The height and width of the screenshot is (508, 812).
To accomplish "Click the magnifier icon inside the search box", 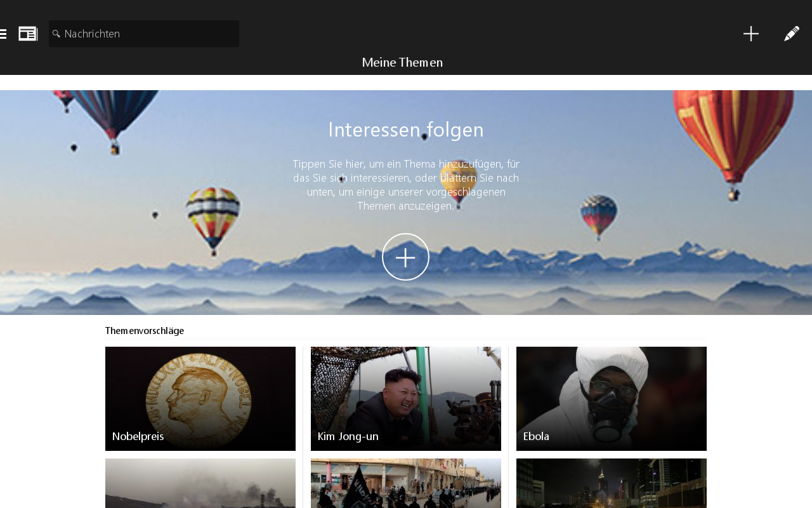I will coord(57,34).
